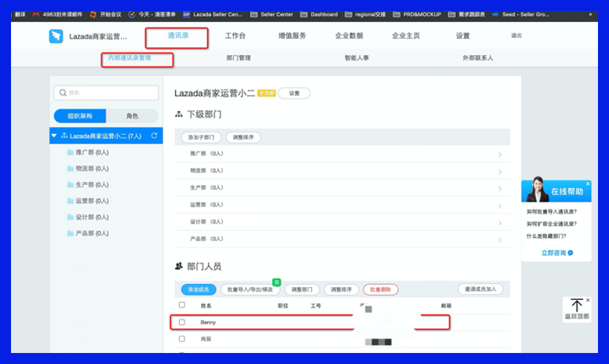The width and height of the screenshot is (609, 364).
Task: Tick the select-all checkbox beside 姓名 header
Action: tap(182, 305)
